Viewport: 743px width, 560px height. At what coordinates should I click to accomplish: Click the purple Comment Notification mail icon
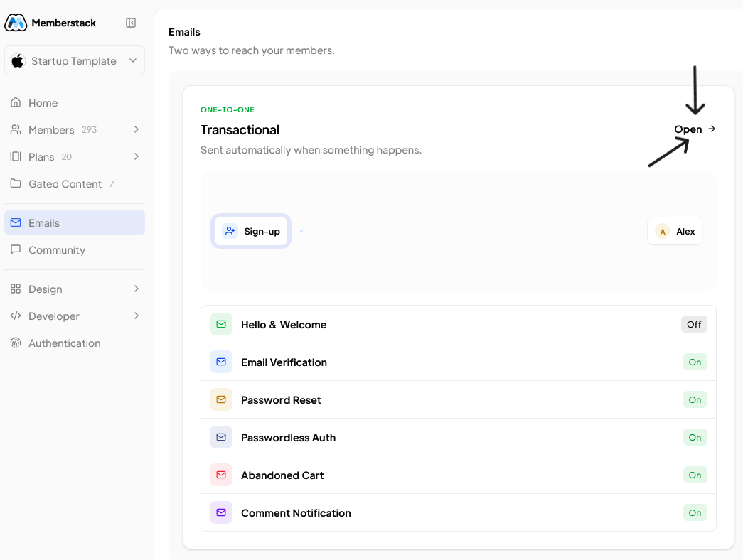(221, 512)
